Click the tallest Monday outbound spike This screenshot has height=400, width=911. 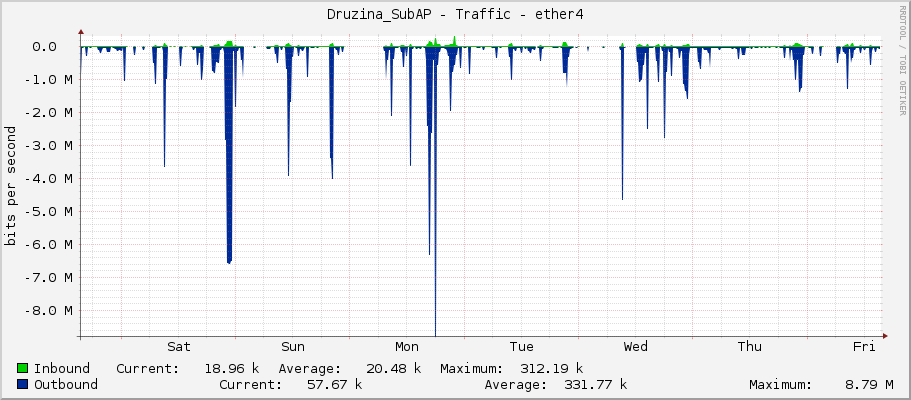coord(435,192)
